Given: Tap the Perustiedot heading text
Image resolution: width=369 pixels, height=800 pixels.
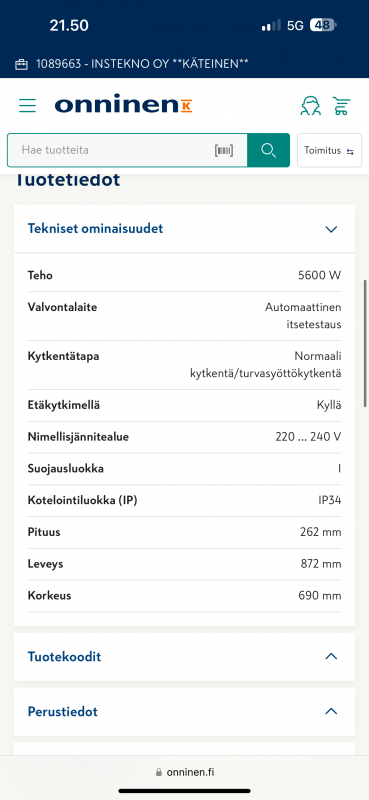Looking at the screenshot, I should coord(62,711).
